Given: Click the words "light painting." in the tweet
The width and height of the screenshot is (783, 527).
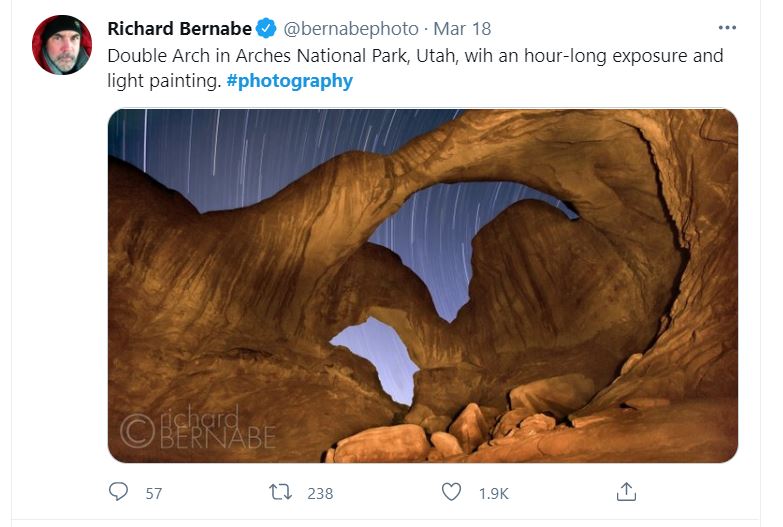Looking at the screenshot, I should (164, 81).
